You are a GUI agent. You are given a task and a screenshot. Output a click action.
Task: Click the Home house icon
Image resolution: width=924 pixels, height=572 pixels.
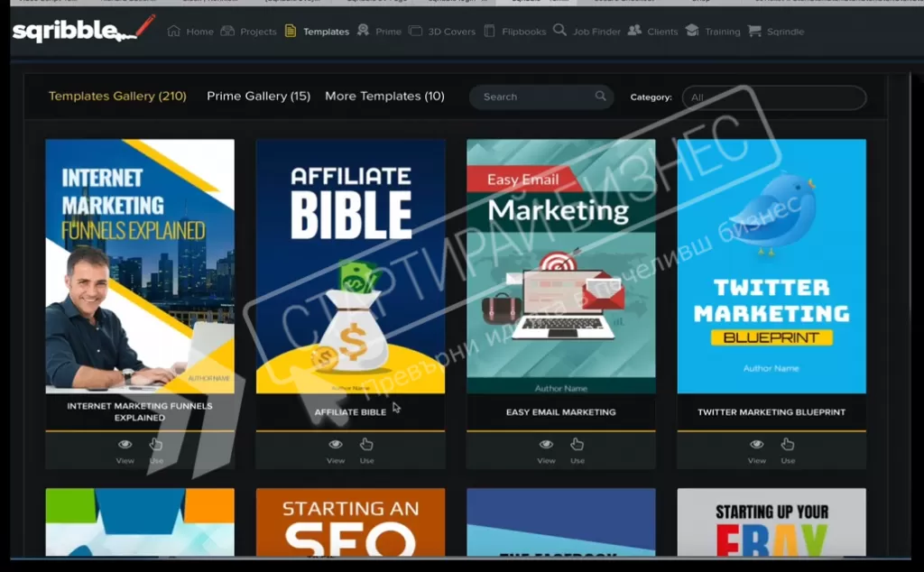(x=173, y=31)
